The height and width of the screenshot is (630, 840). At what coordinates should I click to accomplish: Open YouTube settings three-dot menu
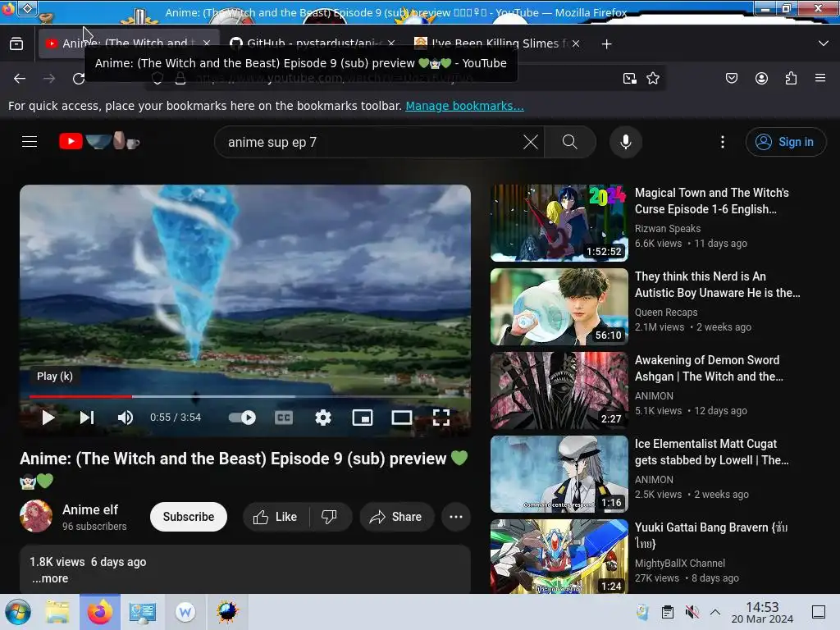(723, 142)
